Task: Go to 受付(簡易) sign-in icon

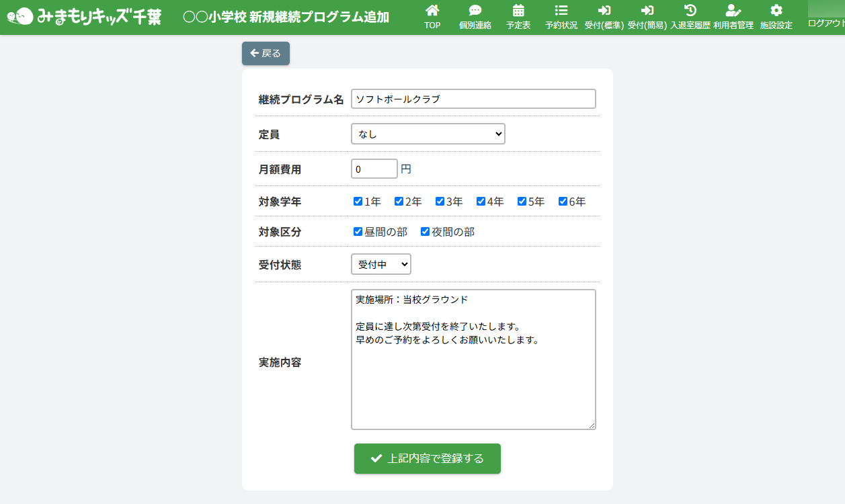Action: pyautogui.click(x=647, y=11)
